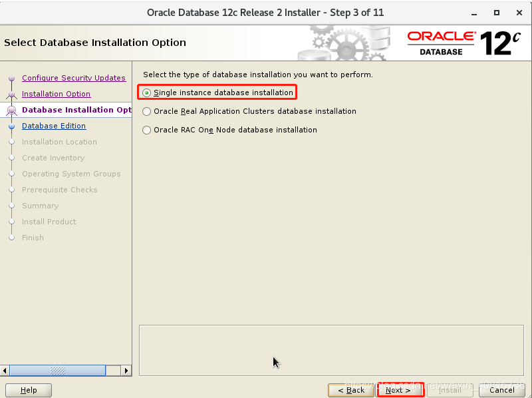The image size is (532, 398).
Task: Click right arrow of sidebar scrollbar
Action: pyautogui.click(x=126, y=371)
